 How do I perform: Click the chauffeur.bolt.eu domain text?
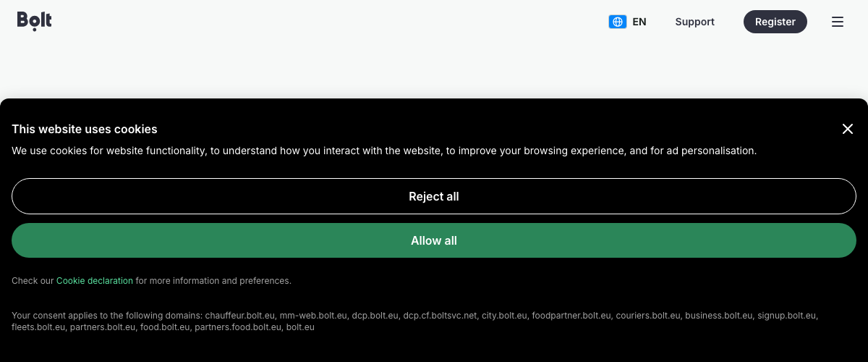click(240, 316)
